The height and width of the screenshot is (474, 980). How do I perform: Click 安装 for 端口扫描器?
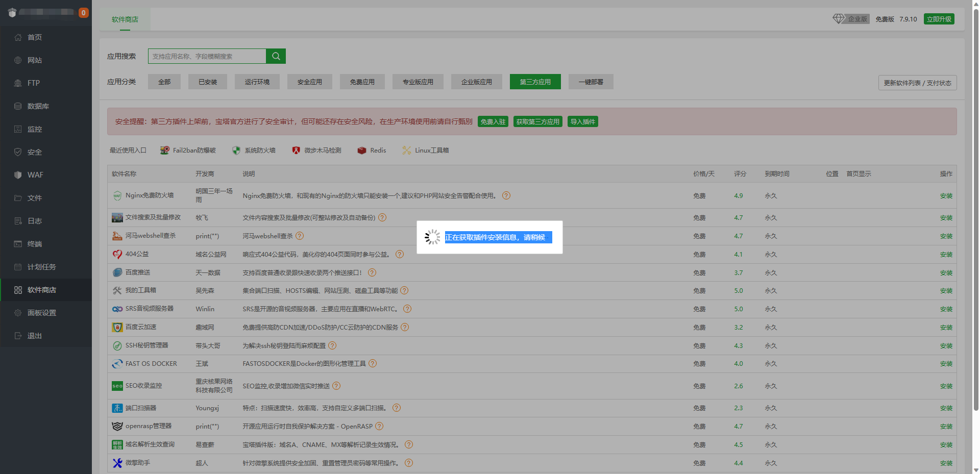(946, 408)
